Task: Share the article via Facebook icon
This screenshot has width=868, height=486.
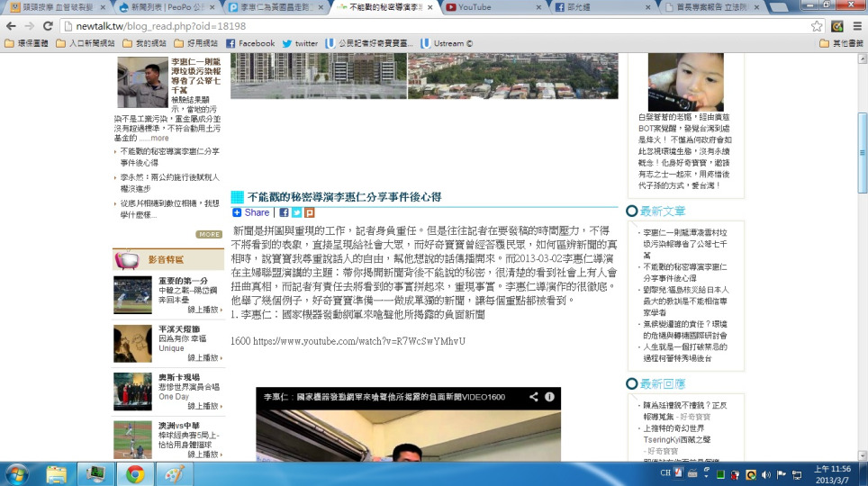Action: click(x=284, y=212)
